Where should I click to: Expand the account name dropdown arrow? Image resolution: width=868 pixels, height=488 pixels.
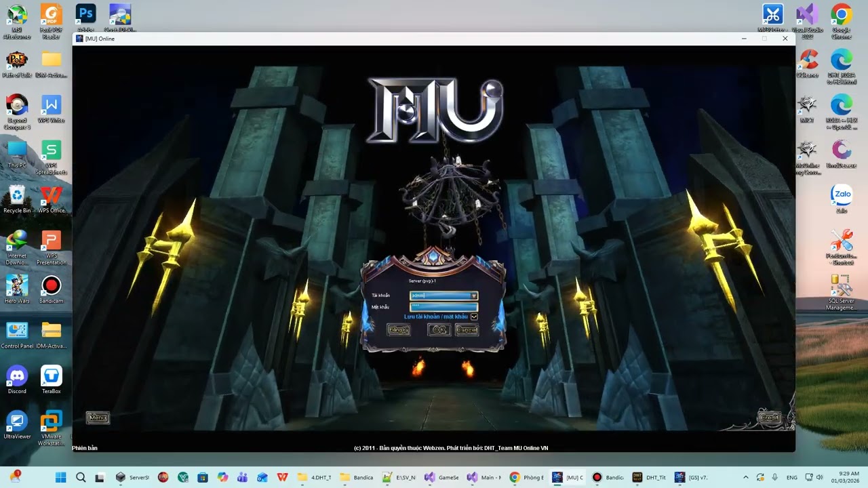click(x=474, y=296)
